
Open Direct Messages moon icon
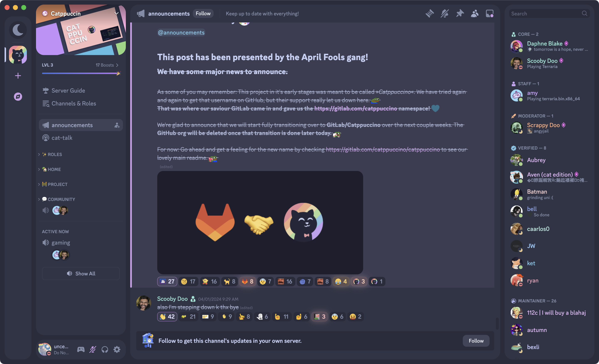(x=18, y=30)
